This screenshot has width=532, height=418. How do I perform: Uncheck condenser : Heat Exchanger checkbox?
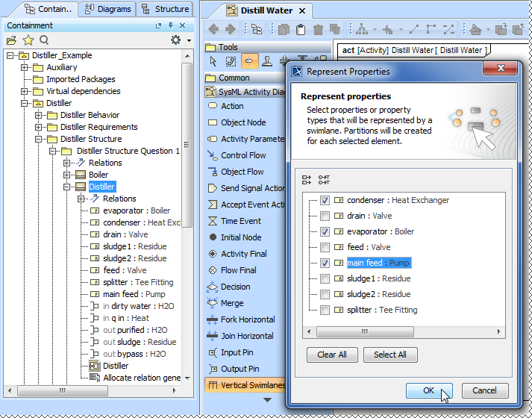pyautogui.click(x=325, y=200)
